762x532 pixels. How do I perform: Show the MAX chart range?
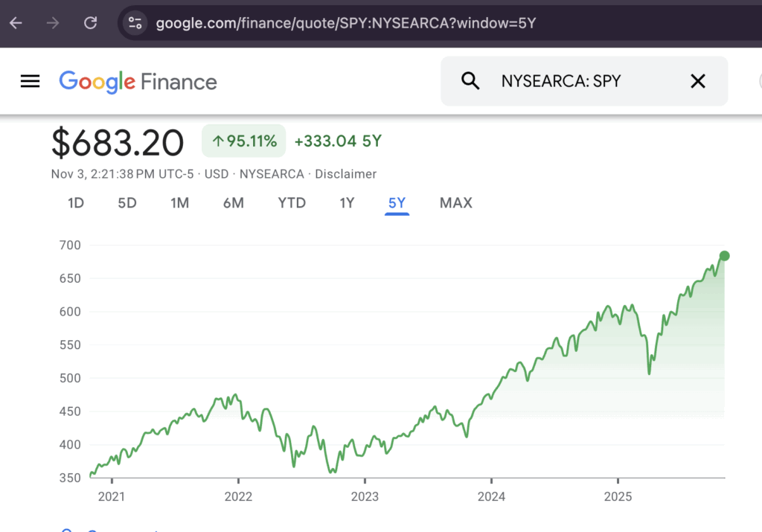click(x=455, y=202)
